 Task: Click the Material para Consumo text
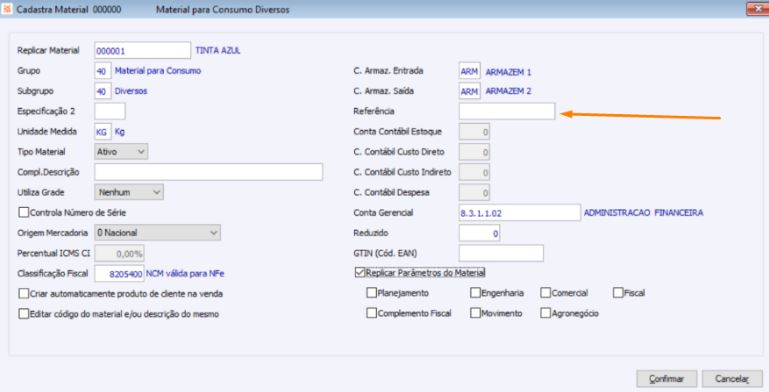pos(158,71)
